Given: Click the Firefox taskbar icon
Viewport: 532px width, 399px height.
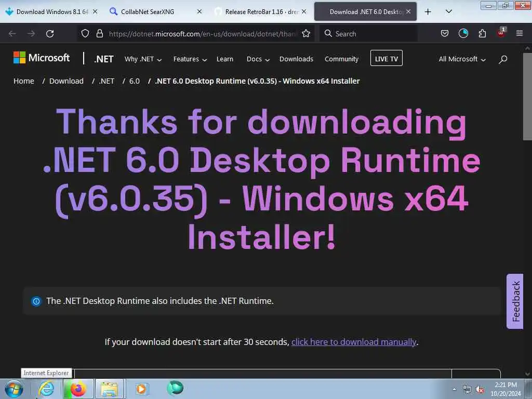Looking at the screenshot, I should [78, 389].
